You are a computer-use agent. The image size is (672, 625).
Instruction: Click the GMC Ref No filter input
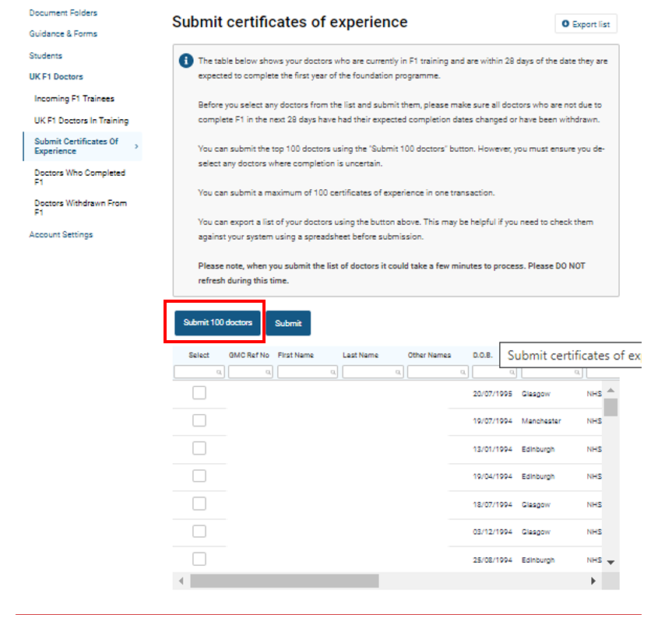point(251,372)
